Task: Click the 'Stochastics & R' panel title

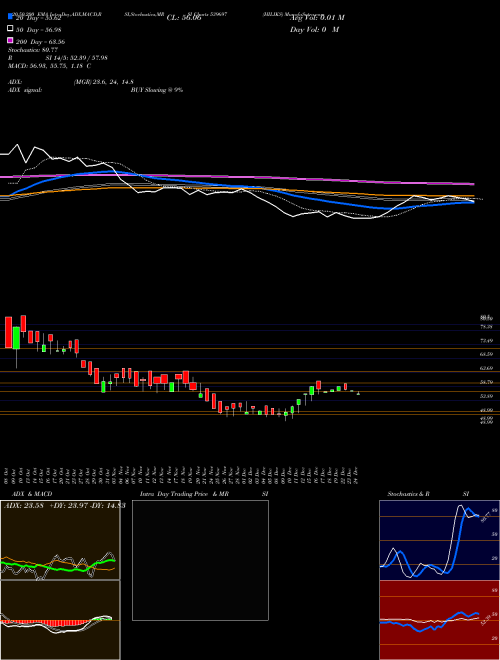Action: (408, 494)
